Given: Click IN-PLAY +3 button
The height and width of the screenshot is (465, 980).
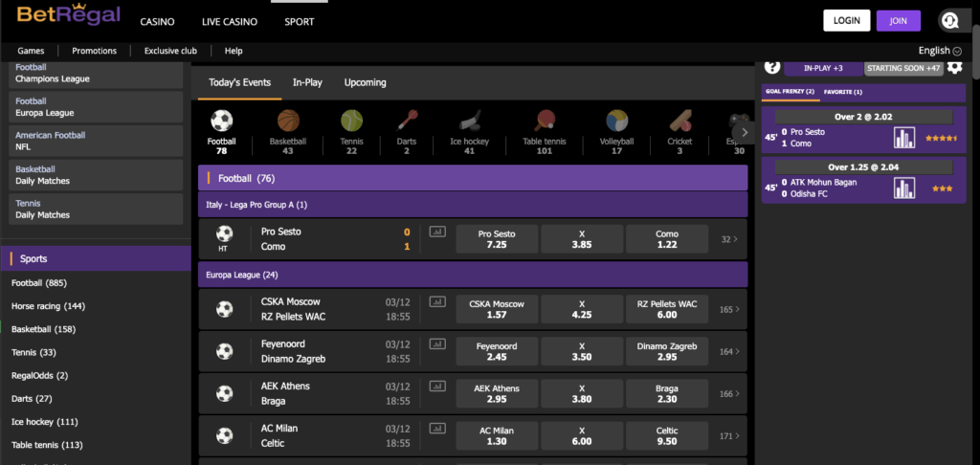Looking at the screenshot, I should pos(823,68).
